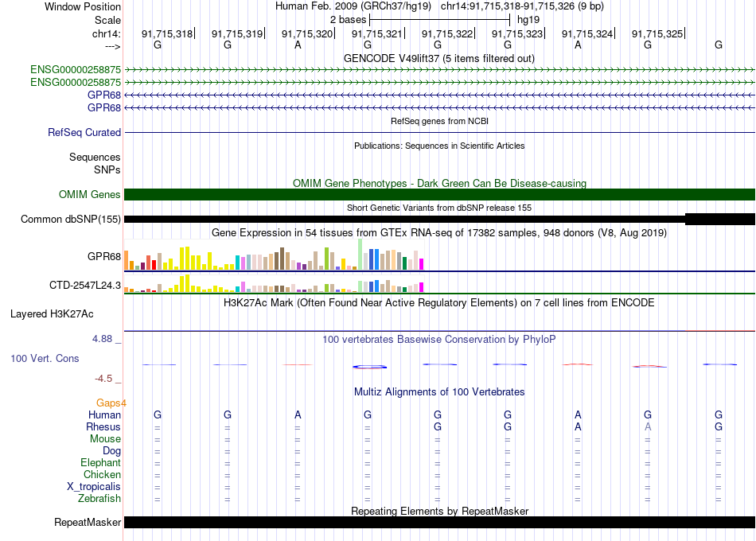756x541 pixels.
Task: Select the Chicken species row label
Action: point(102,474)
